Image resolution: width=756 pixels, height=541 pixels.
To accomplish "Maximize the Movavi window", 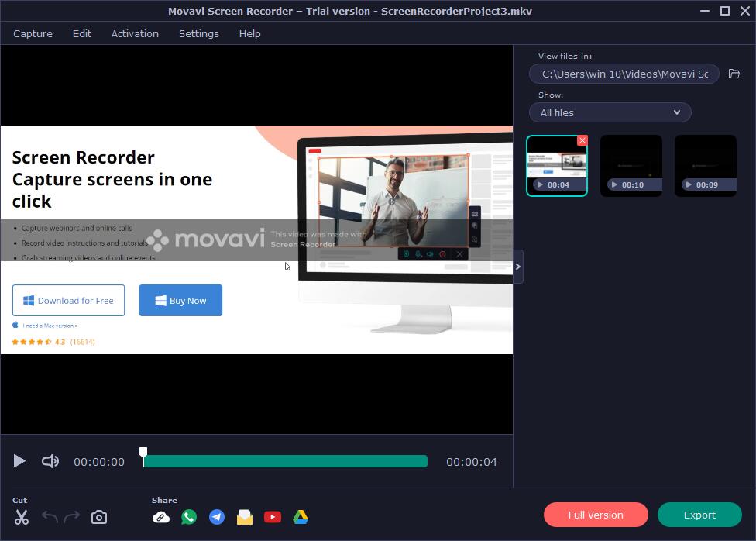I will tap(725, 11).
